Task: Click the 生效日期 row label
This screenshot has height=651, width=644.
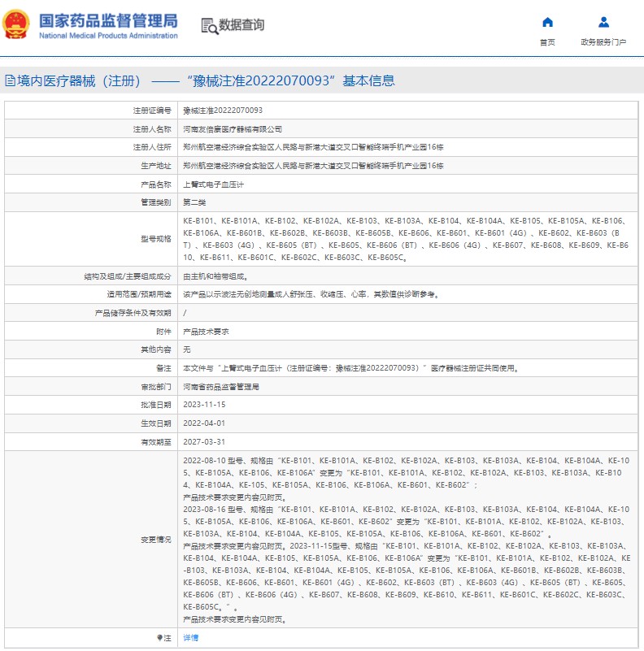Action: coord(156,423)
